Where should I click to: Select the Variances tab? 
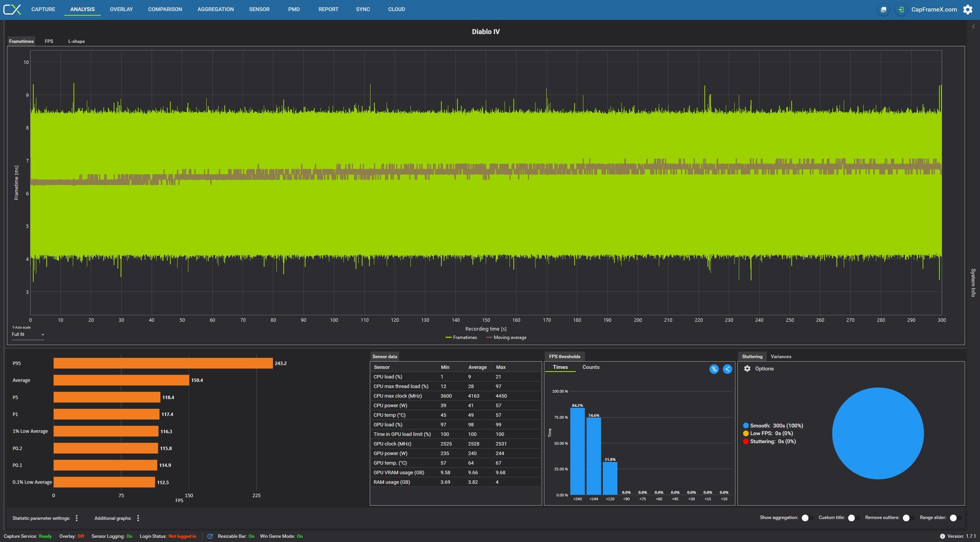click(x=781, y=357)
